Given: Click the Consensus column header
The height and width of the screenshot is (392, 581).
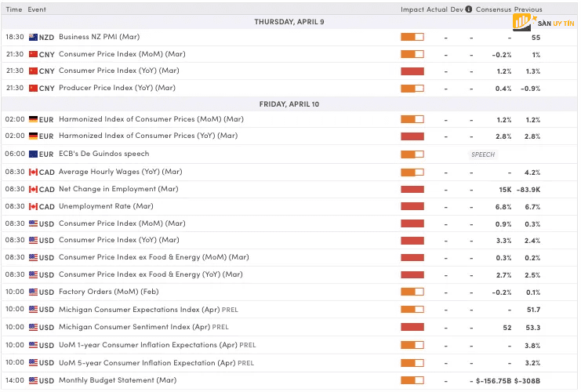Looking at the screenshot, I should pyautogui.click(x=494, y=10).
